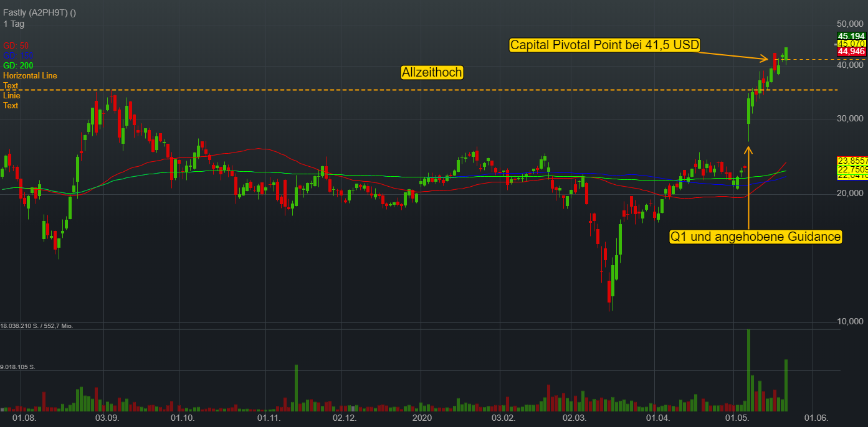Click the 01.10. date axis label
The width and height of the screenshot is (868, 427).
[x=183, y=418]
